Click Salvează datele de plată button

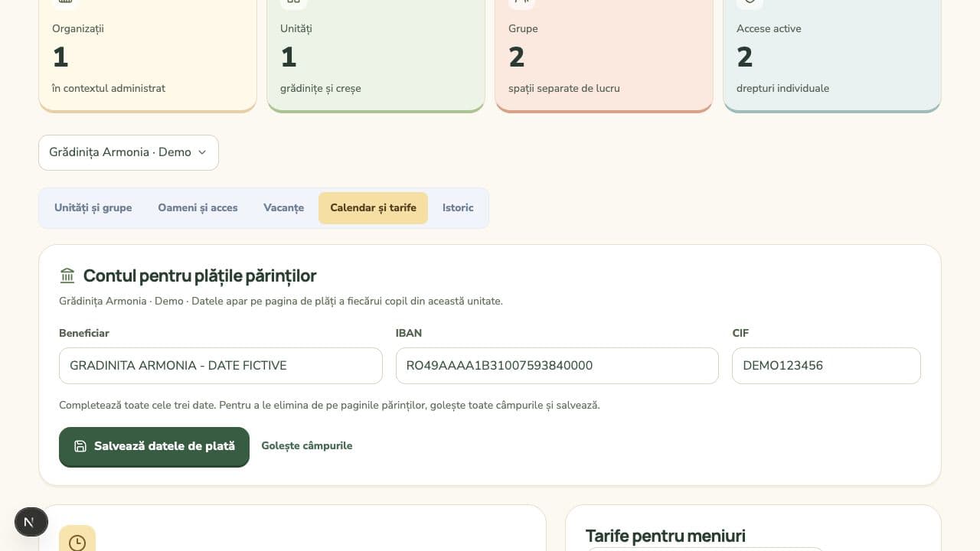click(x=154, y=446)
